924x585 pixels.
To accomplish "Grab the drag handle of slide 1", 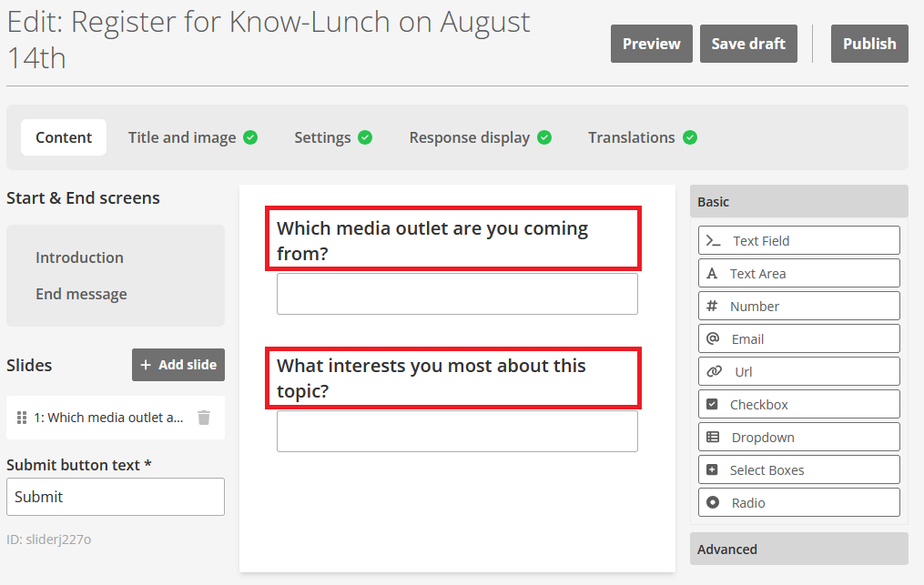I will point(22,418).
